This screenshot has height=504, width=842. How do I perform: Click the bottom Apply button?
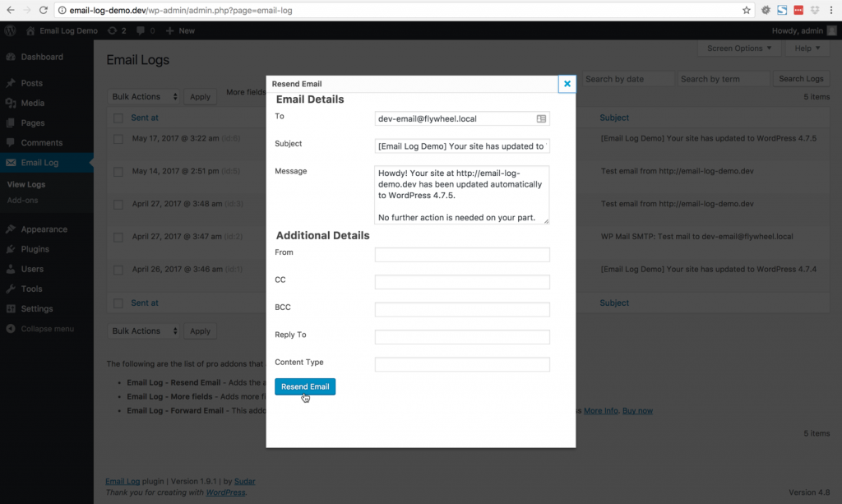201,331
